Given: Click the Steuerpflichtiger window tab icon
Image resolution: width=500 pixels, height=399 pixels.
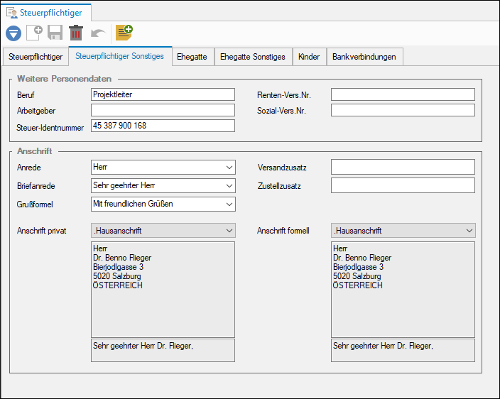Looking at the screenshot, I should (12, 13).
